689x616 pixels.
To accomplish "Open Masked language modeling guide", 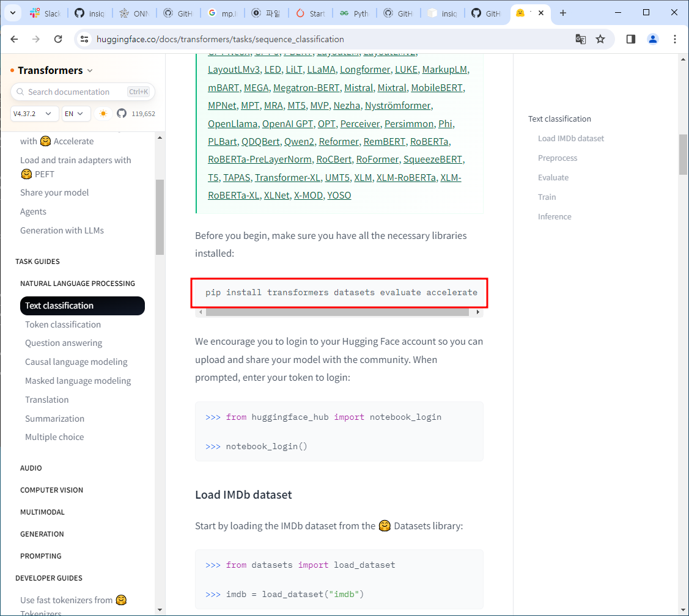I will pos(78,381).
